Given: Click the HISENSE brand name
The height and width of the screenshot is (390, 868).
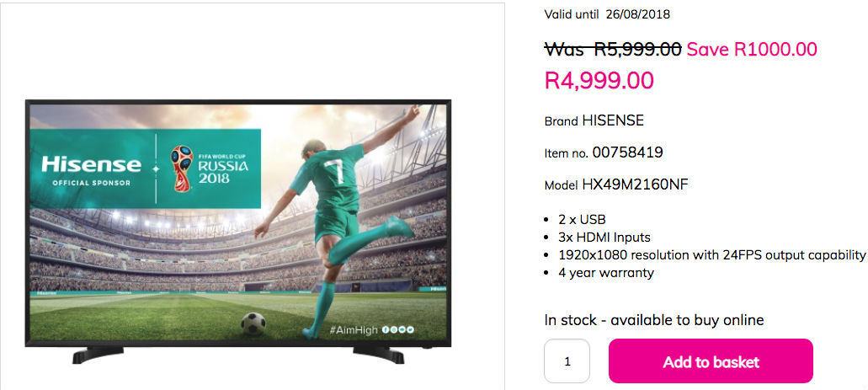Looking at the screenshot, I should tap(613, 120).
